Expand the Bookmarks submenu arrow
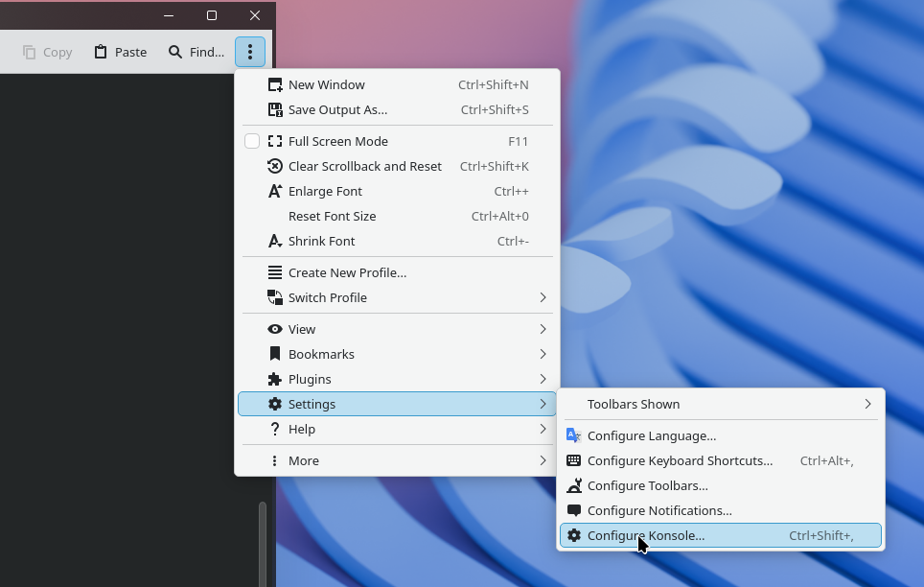924x587 pixels. tap(543, 354)
